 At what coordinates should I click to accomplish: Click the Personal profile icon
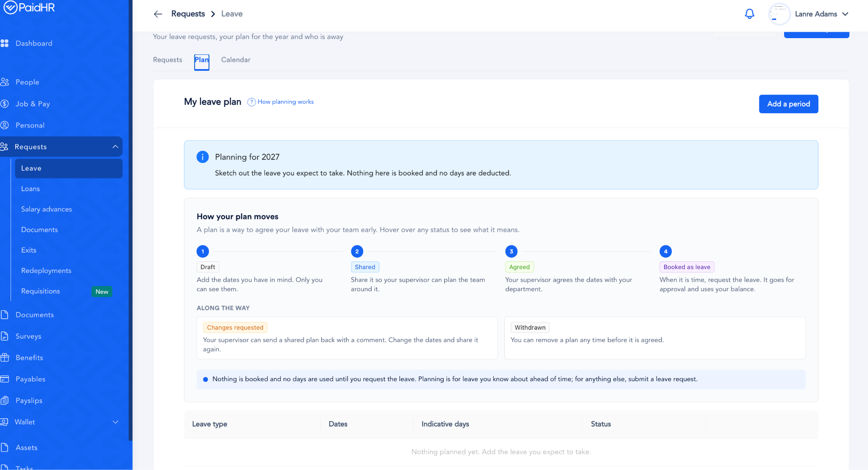pos(5,125)
